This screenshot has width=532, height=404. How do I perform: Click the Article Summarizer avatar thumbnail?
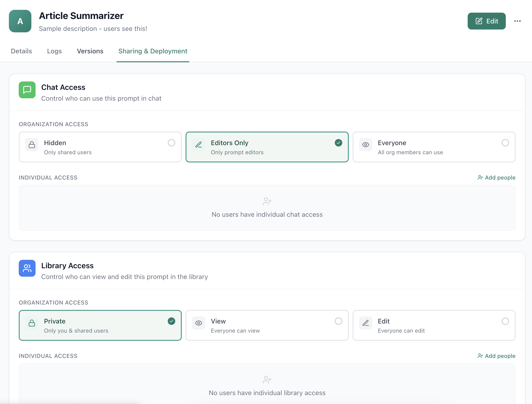coord(20,21)
